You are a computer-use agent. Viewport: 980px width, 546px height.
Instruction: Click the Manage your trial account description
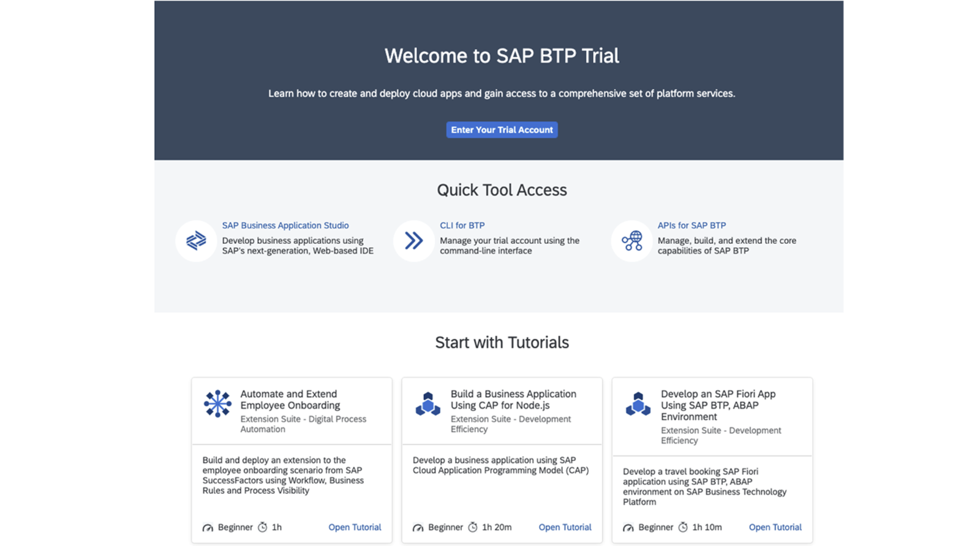click(510, 246)
